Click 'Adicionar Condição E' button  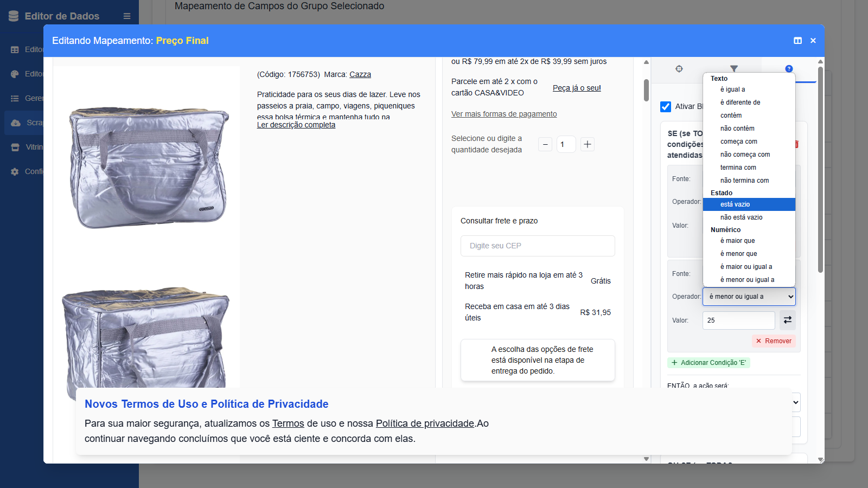click(709, 363)
